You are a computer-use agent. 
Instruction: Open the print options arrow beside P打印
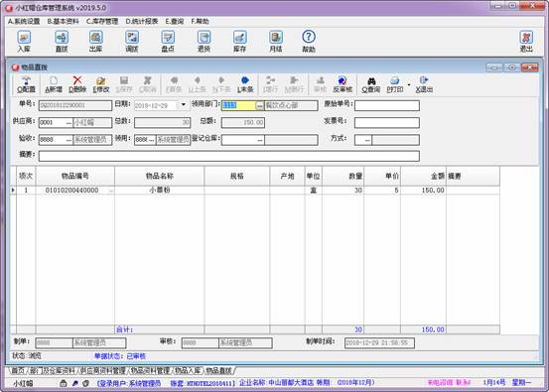[409, 84]
